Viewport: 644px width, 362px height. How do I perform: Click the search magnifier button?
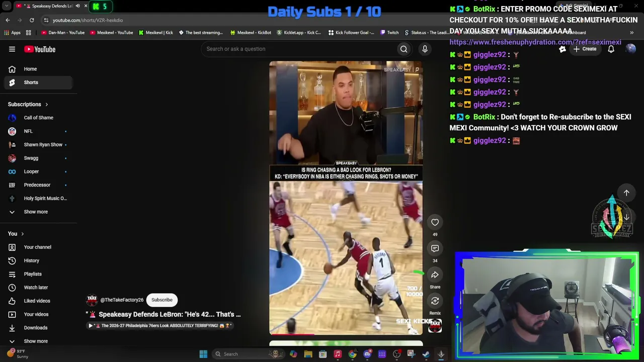pos(404,49)
